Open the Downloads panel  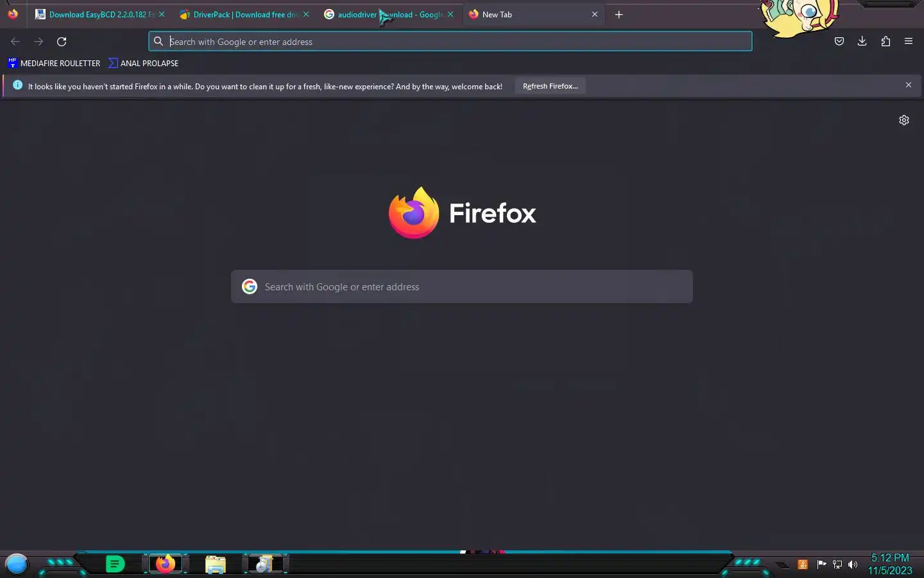[x=862, y=42]
